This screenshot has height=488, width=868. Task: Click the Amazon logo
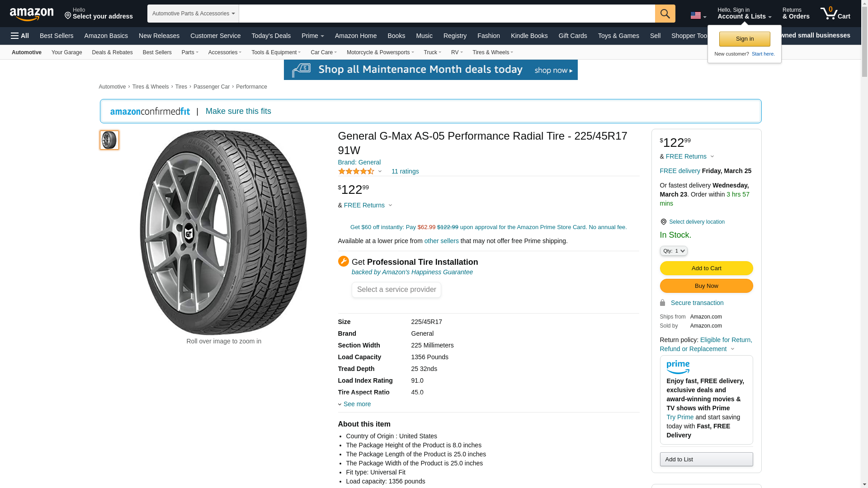[x=32, y=14]
